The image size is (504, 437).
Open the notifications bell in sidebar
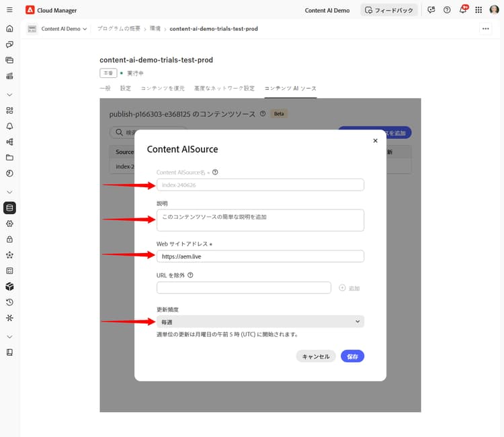point(9,126)
